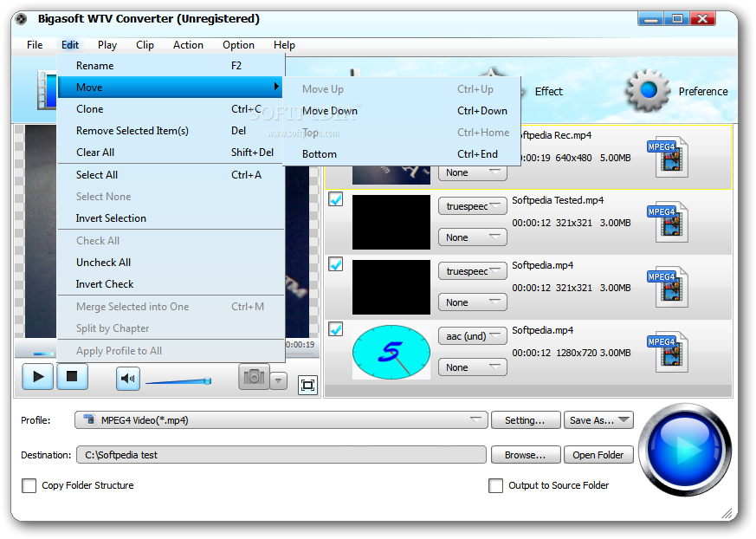Open aac (und) audio track dropdown
Image resolution: width=756 pixels, height=539 pixels.
(x=473, y=336)
